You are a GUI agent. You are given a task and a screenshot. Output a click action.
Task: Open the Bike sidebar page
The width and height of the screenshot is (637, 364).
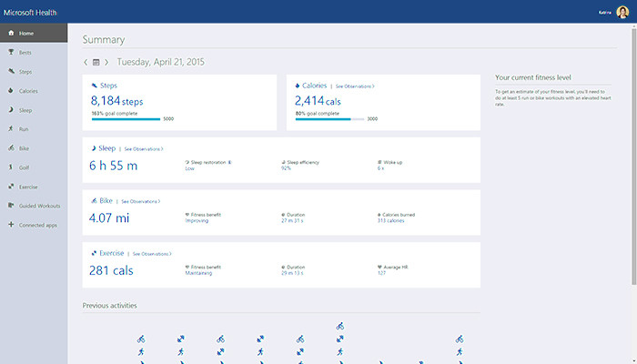point(34,148)
